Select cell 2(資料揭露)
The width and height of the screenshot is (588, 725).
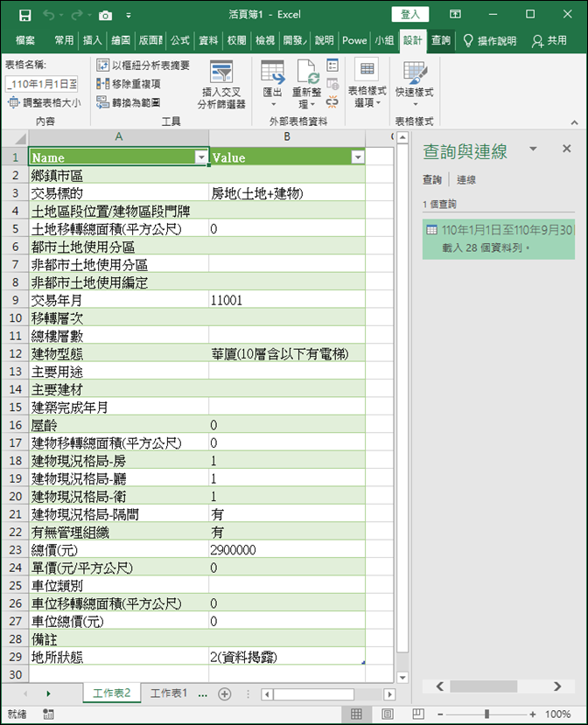coord(287,657)
